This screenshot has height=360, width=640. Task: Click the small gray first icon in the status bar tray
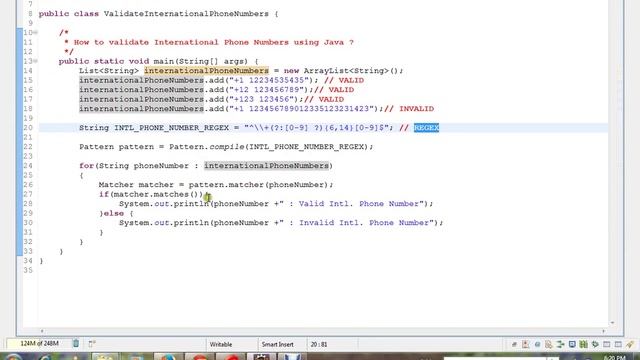tap(514, 344)
